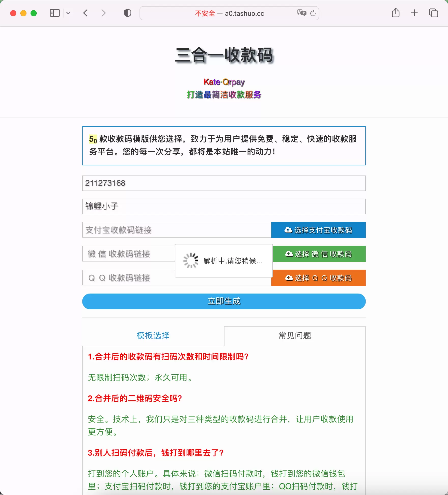Image resolution: width=448 pixels, height=495 pixels.
Task: Reload the page with refresh icon
Action: click(x=313, y=13)
